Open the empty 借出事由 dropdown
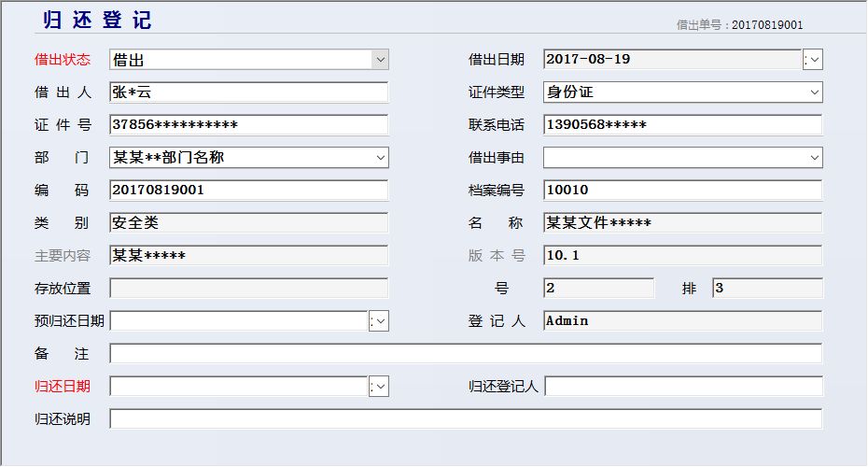The height and width of the screenshot is (467, 868). (x=682, y=157)
